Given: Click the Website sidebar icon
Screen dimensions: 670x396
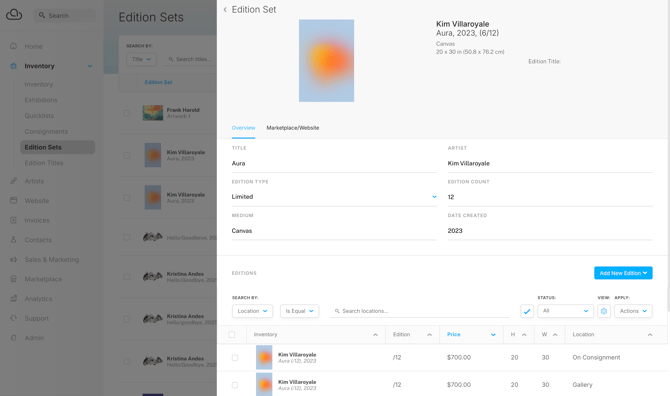Looking at the screenshot, I should point(14,200).
